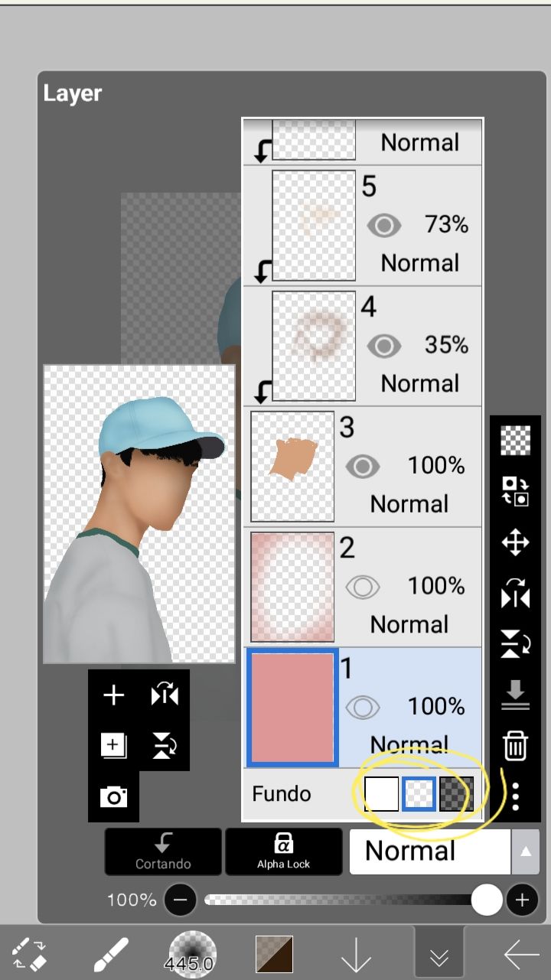Switch brush/eraser tool at bottom left
Image resolution: width=551 pixels, height=980 pixels.
31,953
